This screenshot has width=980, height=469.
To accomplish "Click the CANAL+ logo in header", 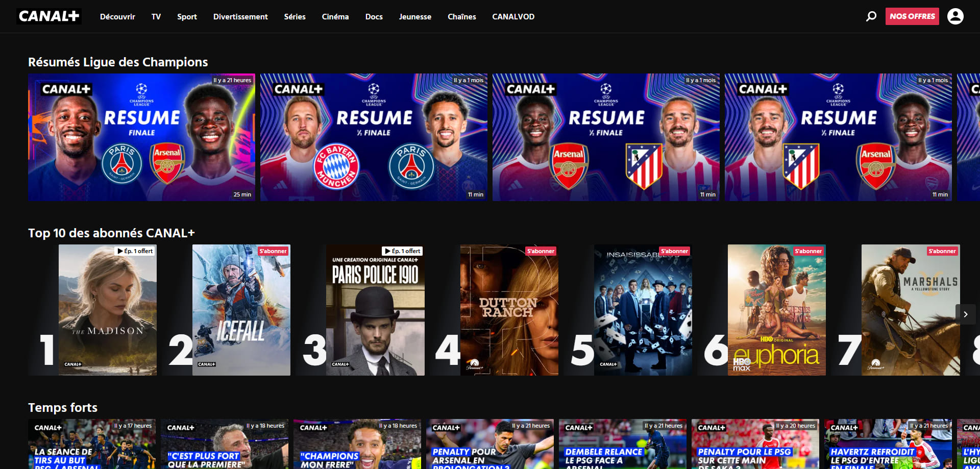I will click(x=49, y=16).
